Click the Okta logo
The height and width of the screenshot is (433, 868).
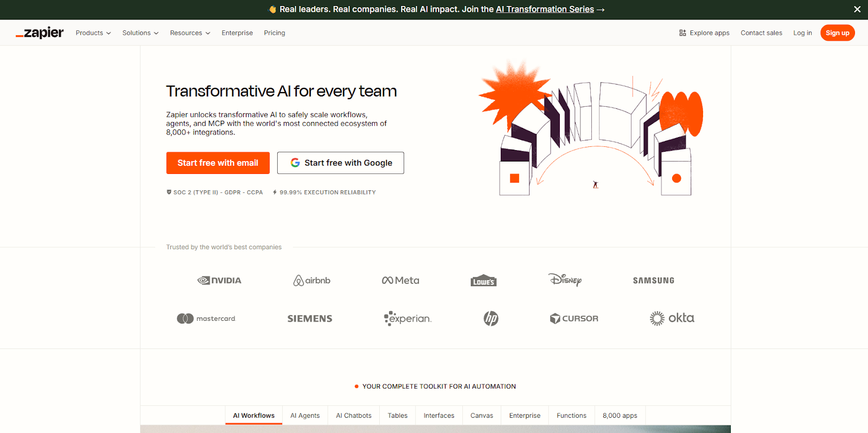click(672, 318)
